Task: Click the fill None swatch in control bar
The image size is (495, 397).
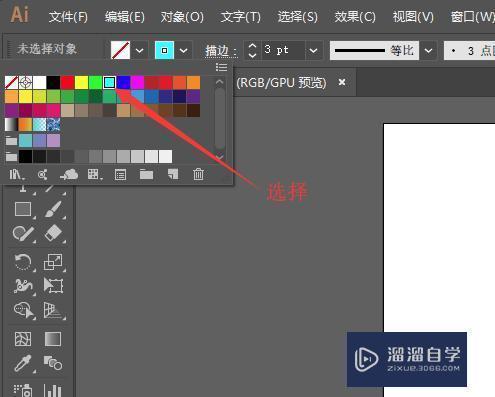Action: (x=120, y=50)
